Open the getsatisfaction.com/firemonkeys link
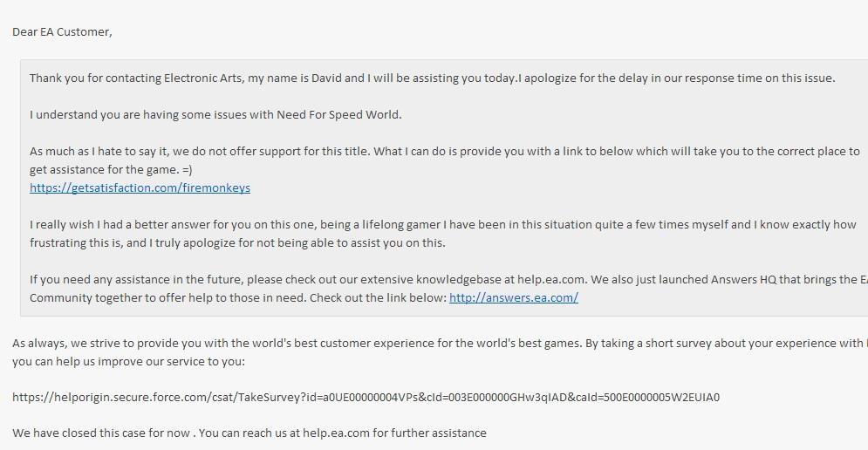The width and height of the screenshot is (868, 450). pos(140,188)
